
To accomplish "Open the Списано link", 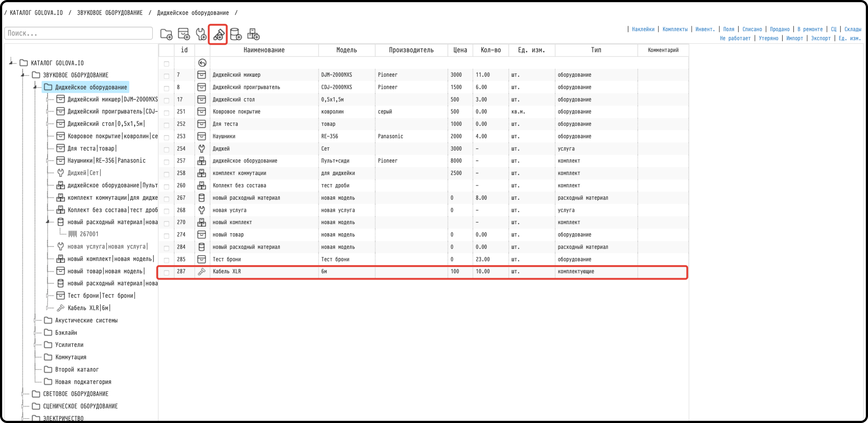I will point(752,29).
